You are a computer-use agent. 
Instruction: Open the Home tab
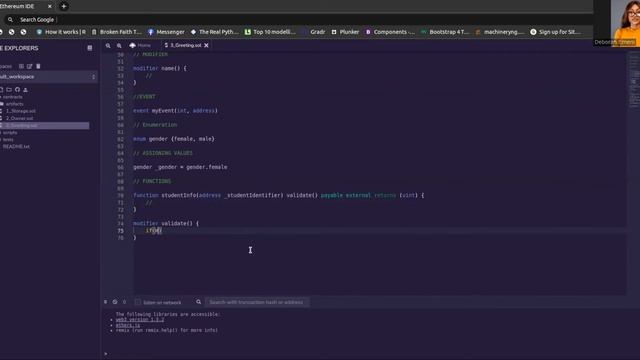pyautogui.click(x=140, y=45)
